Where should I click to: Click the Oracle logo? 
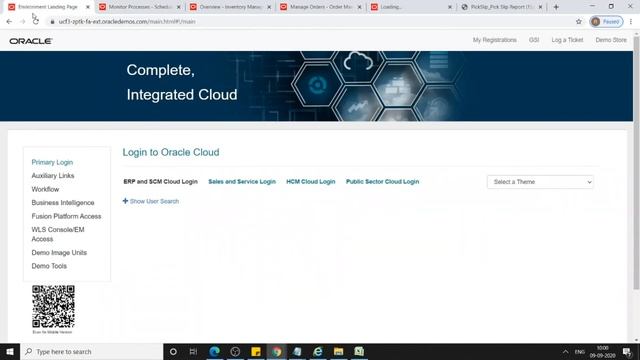[31, 41]
